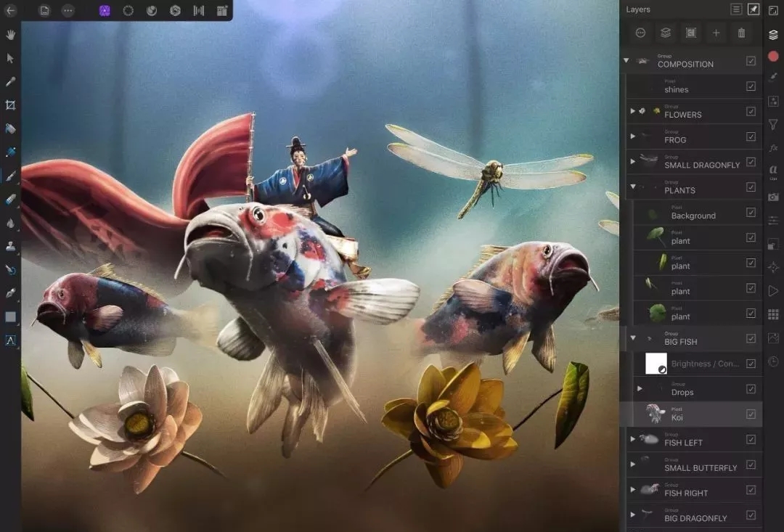Select the Pen tool
The image size is (784, 532).
[10, 293]
